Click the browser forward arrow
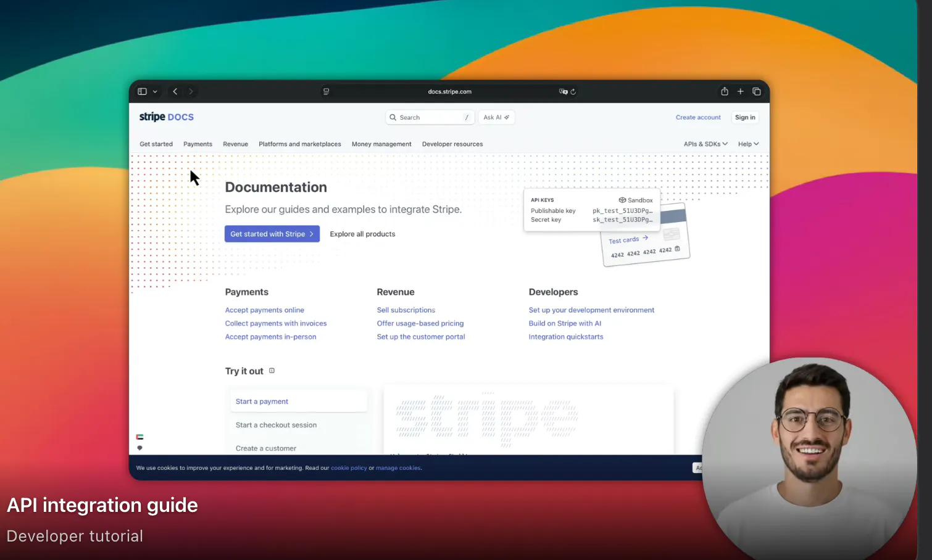The image size is (932, 560). point(191,91)
